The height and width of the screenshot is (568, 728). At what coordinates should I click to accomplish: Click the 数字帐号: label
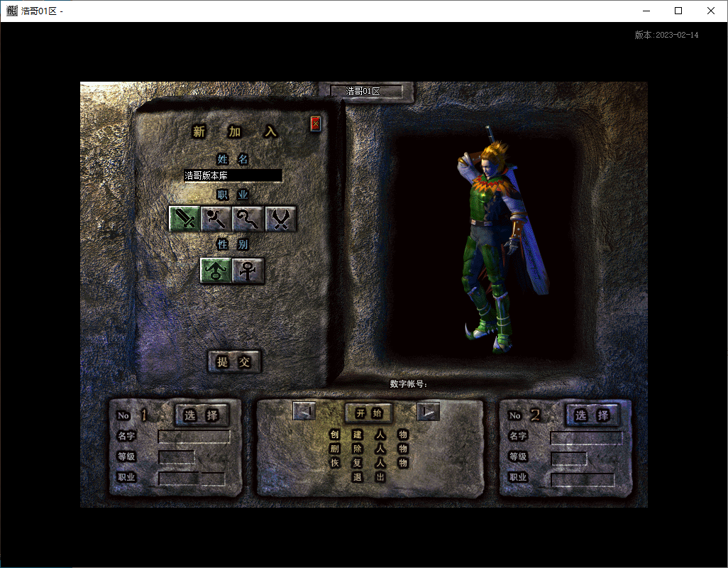pyautogui.click(x=409, y=384)
